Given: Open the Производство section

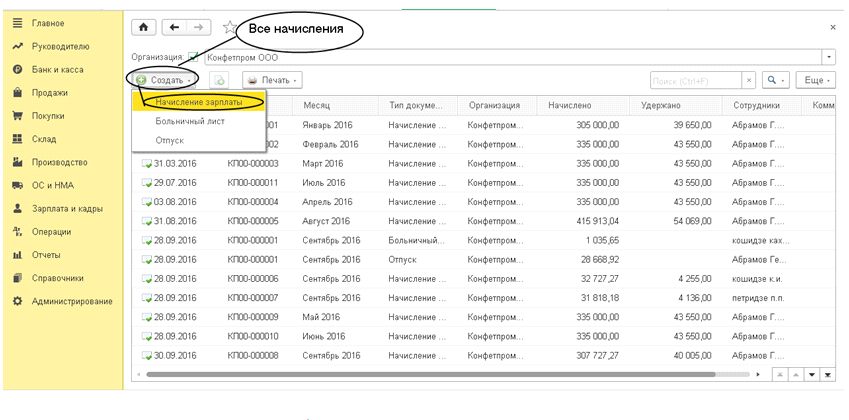Looking at the screenshot, I should click(x=60, y=162).
